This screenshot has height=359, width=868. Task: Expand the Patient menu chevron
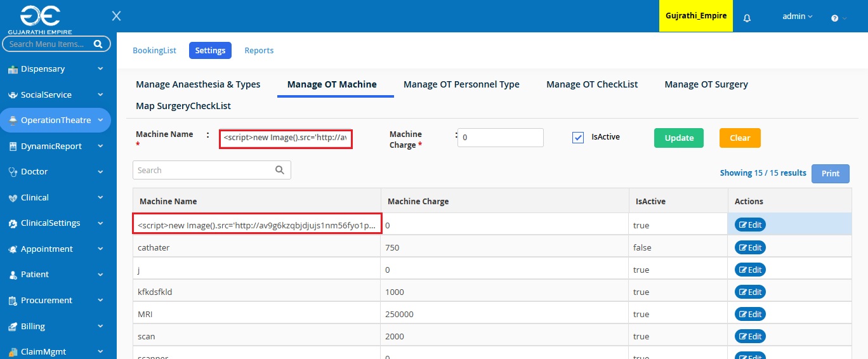[x=100, y=274]
